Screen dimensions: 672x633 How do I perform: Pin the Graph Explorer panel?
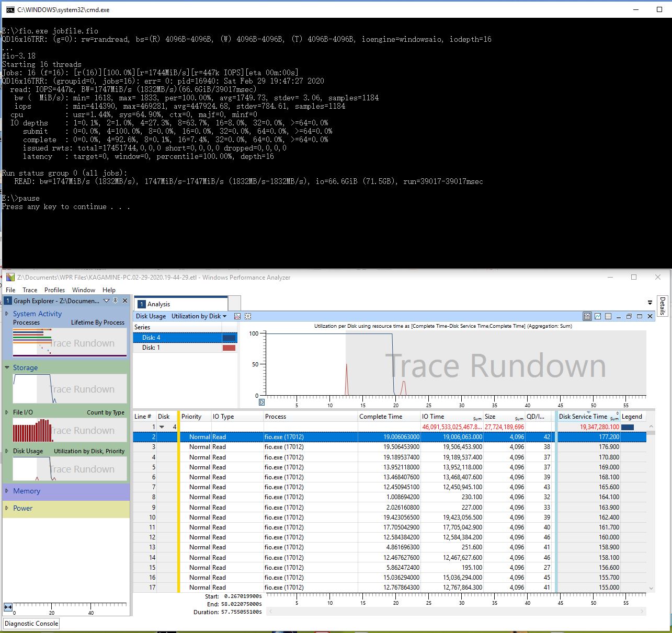pyautogui.click(x=116, y=301)
